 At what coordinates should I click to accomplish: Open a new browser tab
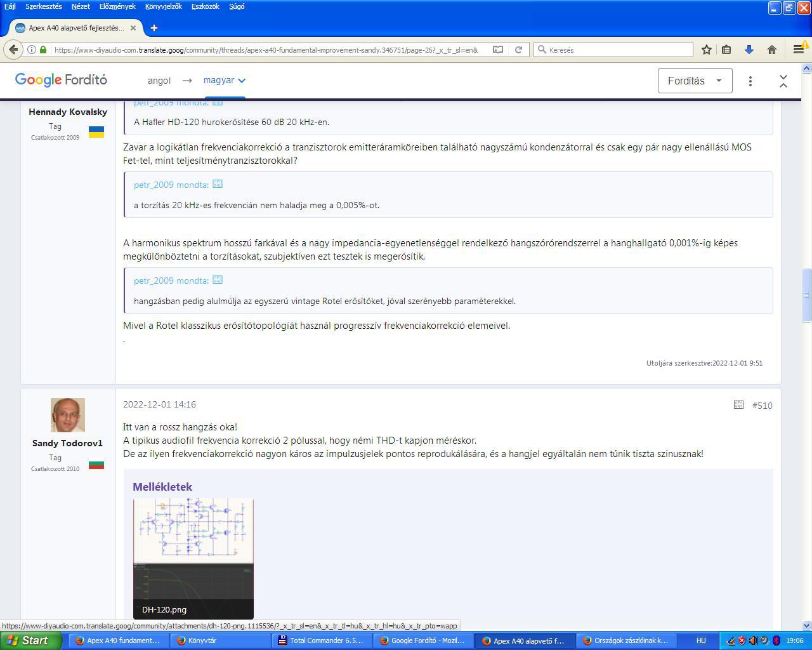(154, 28)
